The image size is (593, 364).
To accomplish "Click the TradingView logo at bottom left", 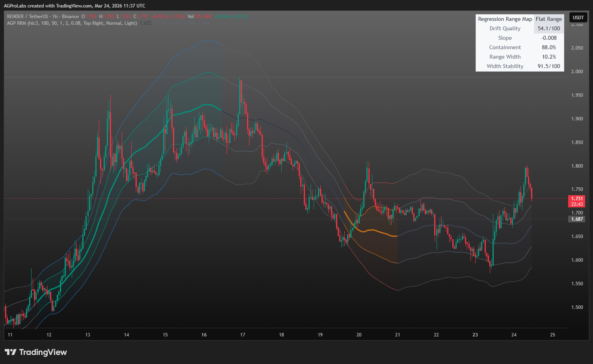I will coord(36,352).
